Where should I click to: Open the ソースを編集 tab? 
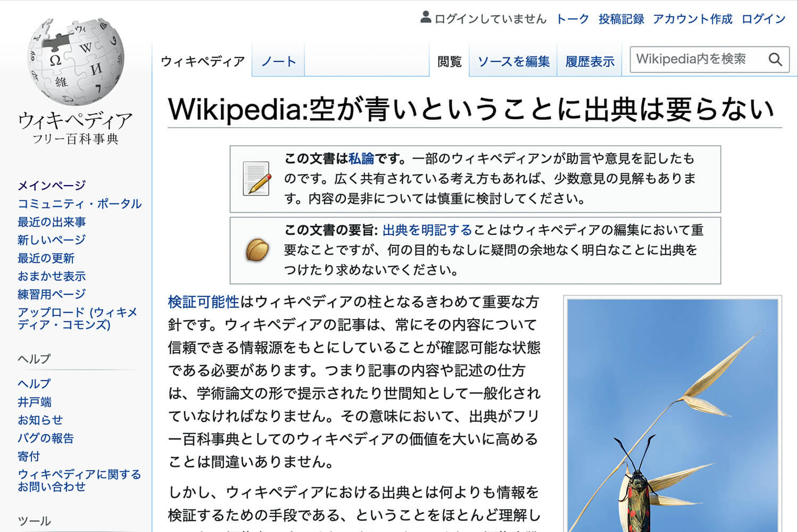tap(513, 62)
